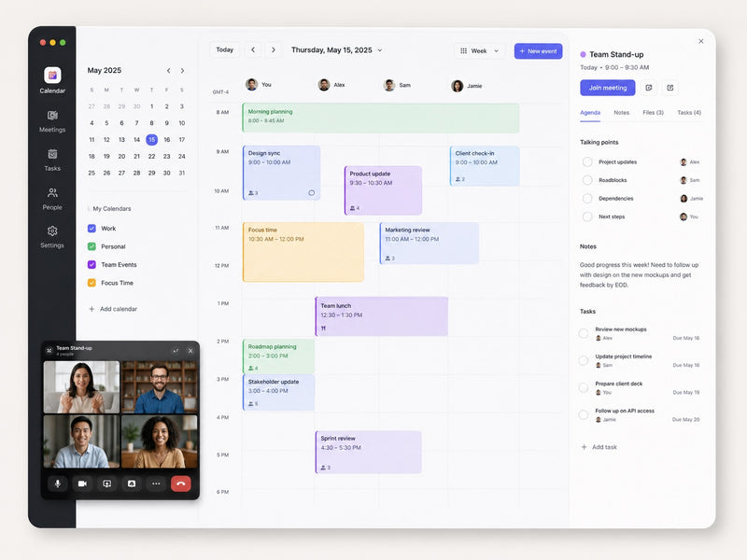This screenshot has height=560, width=747.
Task: Open the Morning planning event
Action: (381, 119)
